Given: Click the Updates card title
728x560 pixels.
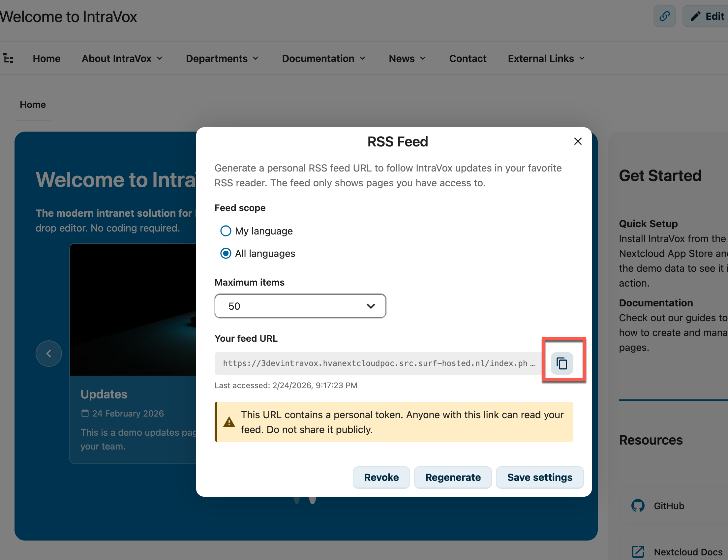Looking at the screenshot, I should [104, 394].
